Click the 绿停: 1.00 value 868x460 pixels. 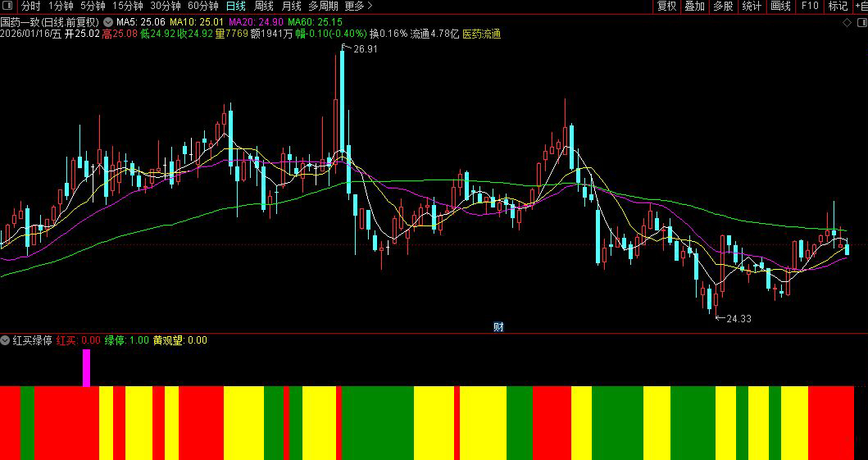point(127,340)
